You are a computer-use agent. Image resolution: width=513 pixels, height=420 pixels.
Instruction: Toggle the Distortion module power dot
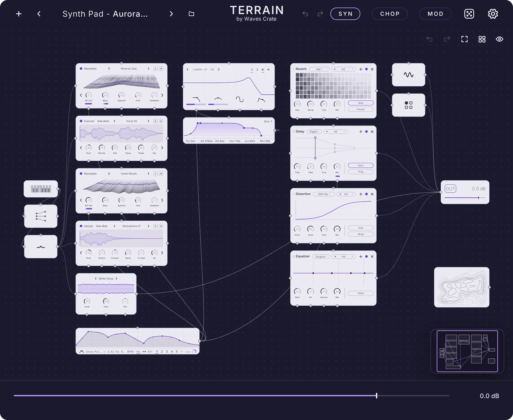367,194
